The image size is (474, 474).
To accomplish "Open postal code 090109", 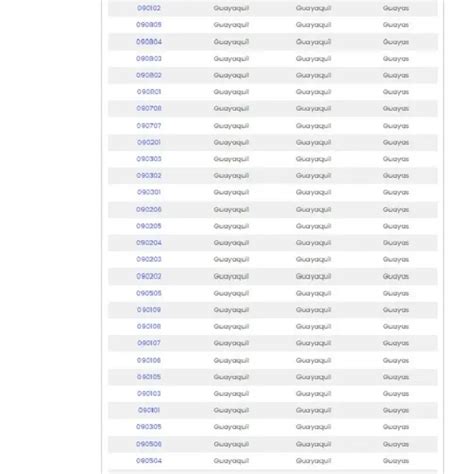I will tap(149, 310).
